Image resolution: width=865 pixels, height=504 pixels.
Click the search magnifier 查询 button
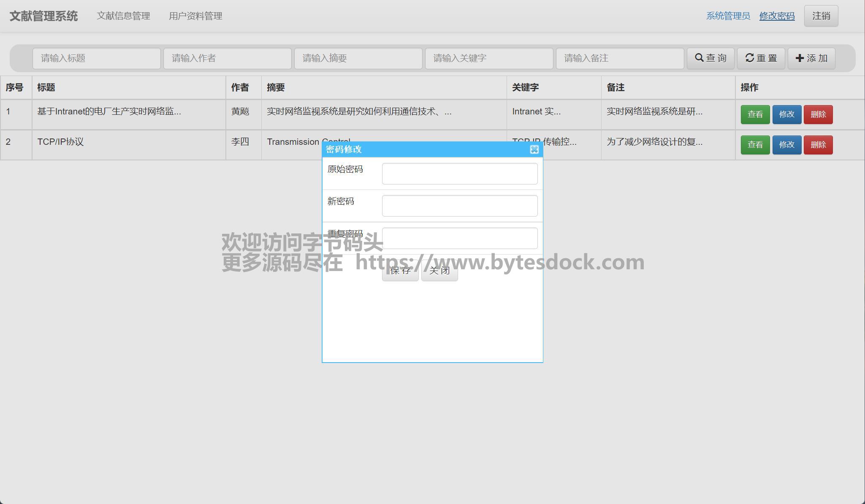click(x=710, y=58)
